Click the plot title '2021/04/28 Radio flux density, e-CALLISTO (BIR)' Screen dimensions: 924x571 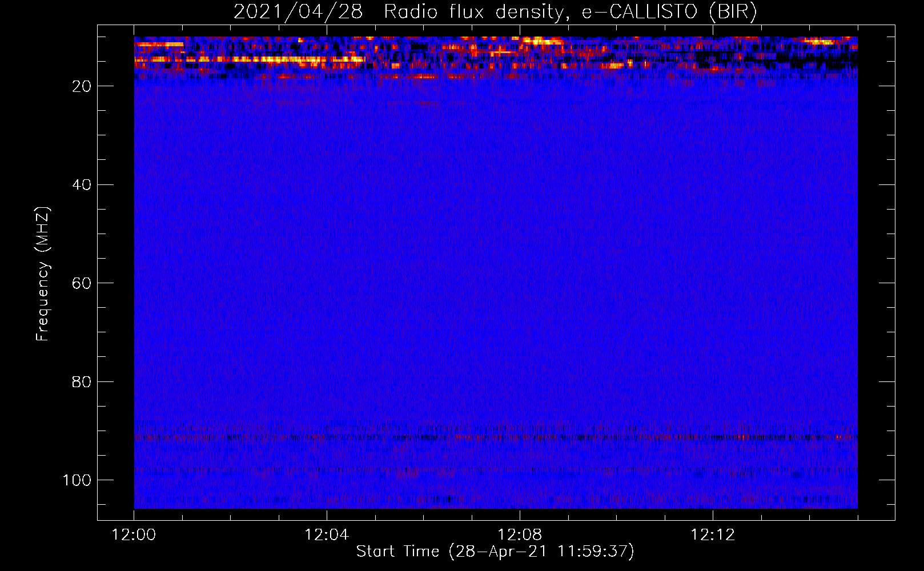tap(495, 12)
